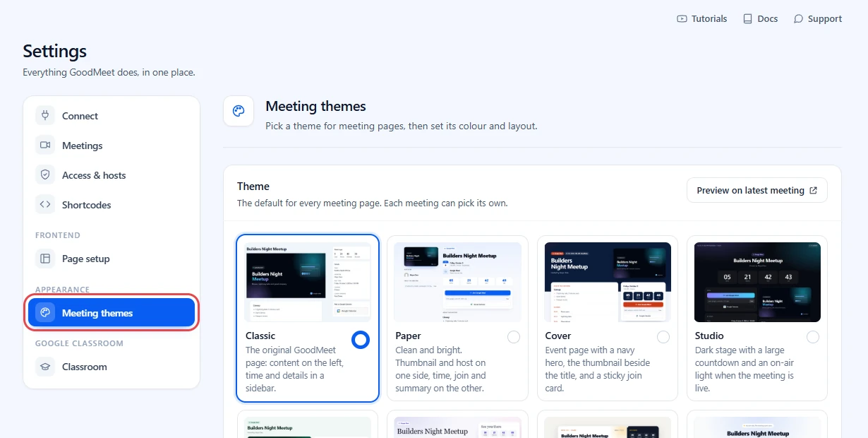
Task: Click the Tutorials video icon
Action: (x=682, y=19)
